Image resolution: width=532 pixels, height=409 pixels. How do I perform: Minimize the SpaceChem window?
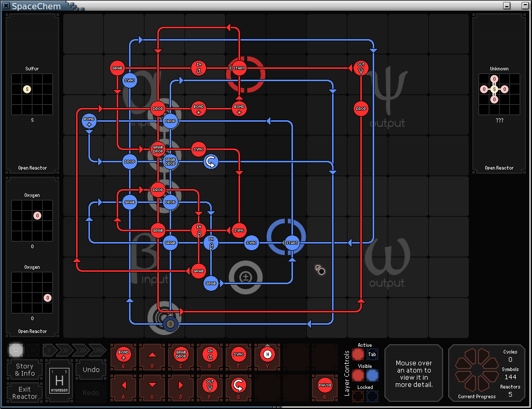coord(507,6)
